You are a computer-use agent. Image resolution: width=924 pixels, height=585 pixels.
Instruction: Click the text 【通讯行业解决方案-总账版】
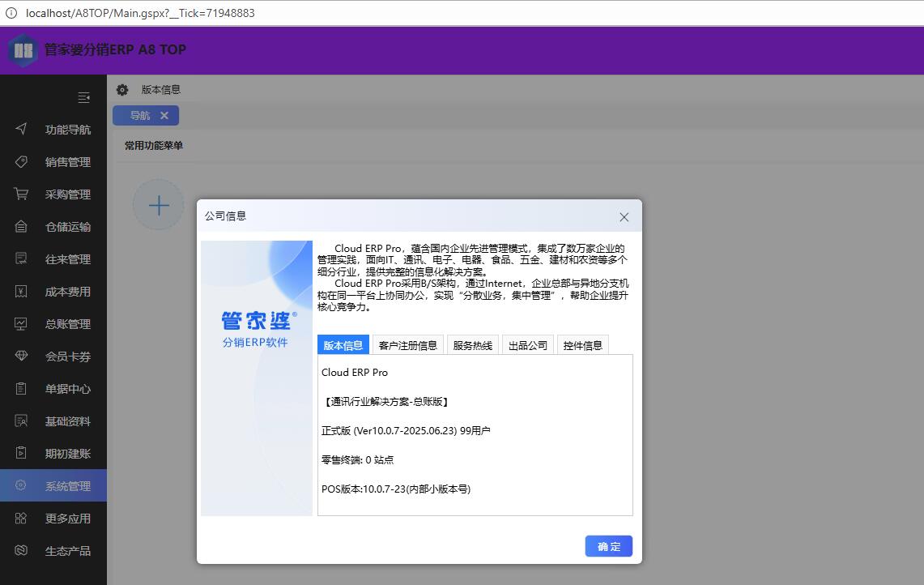click(387, 402)
